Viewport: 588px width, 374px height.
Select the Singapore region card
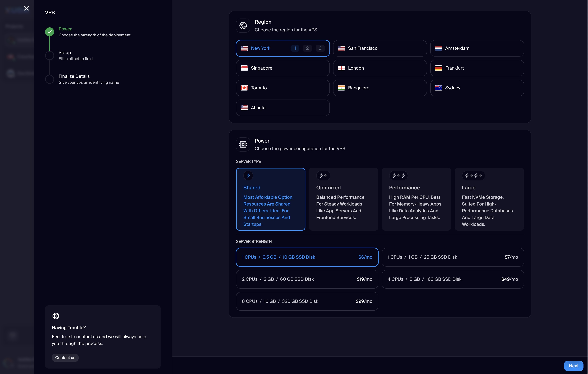tap(283, 68)
